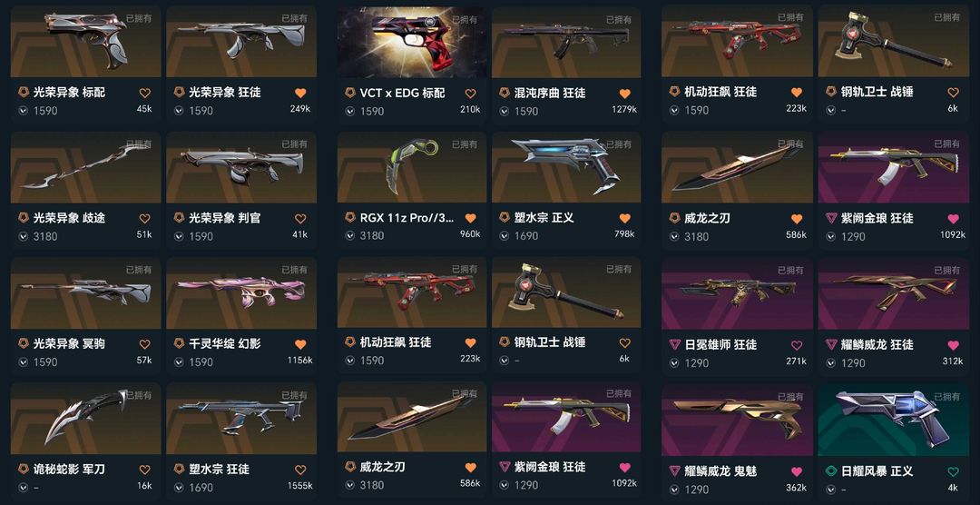Click the green tier icon of 日耀风暴 正义
The height and width of the screenshot is (505, 980).
pos(830,471)
